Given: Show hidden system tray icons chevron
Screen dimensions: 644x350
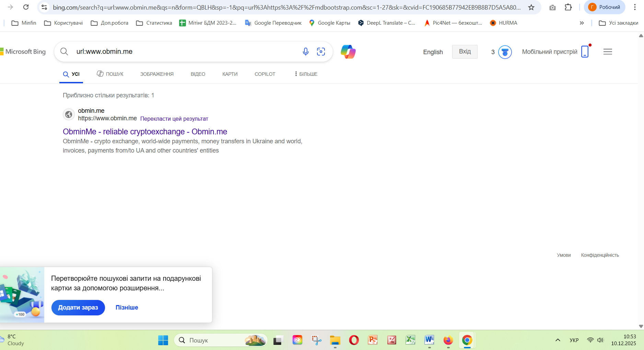Looking at the screenshot, I should click(558, 340).
